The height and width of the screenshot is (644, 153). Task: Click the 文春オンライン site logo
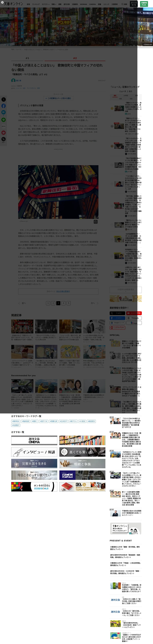pyautogui.click(x=13, y=4)
